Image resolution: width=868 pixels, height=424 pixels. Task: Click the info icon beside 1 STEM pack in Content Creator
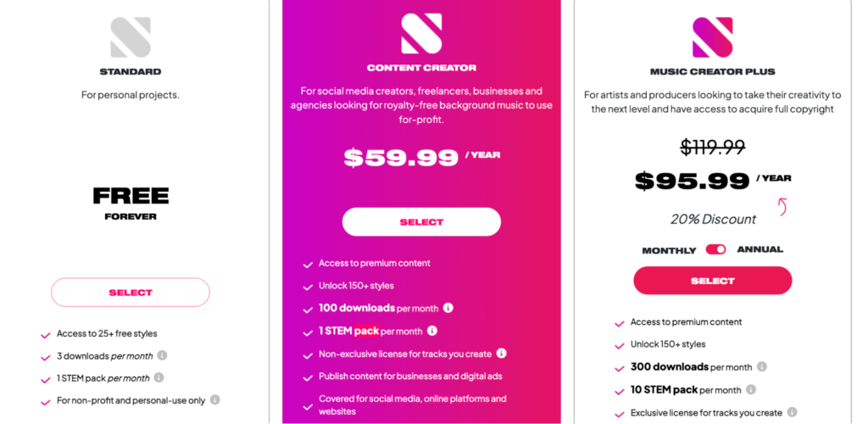coord(432,331)
